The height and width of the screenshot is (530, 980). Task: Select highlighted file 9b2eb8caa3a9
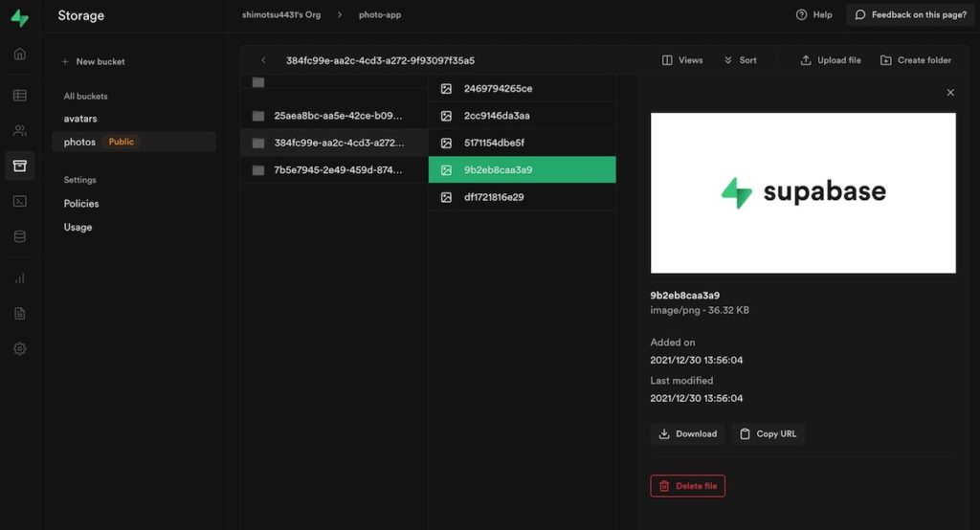(522, 169)
